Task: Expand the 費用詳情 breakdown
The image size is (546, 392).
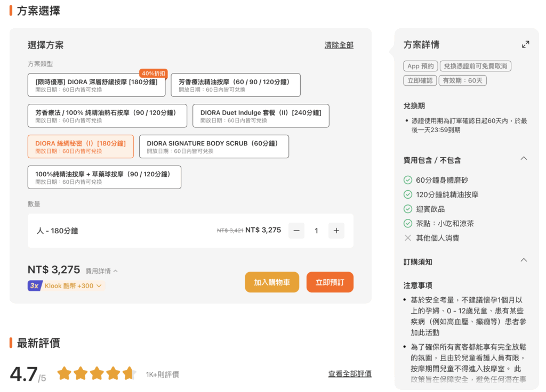Action: [x=101, y=271]
